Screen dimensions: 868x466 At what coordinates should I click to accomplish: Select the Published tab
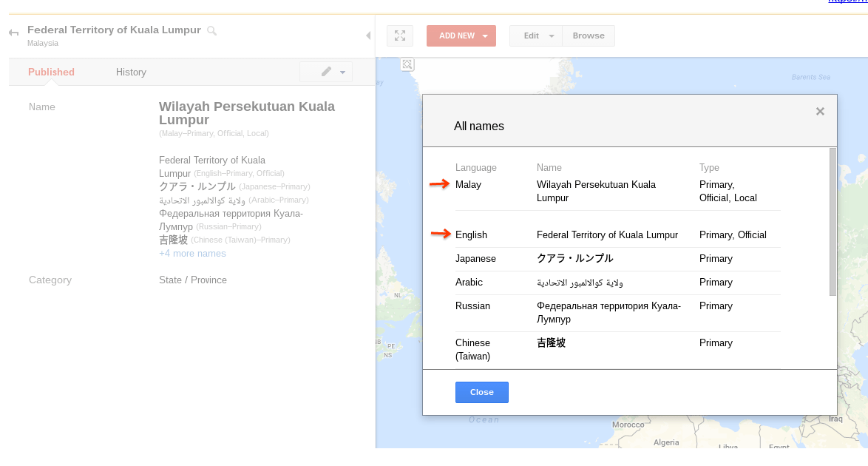coord(51,72)
